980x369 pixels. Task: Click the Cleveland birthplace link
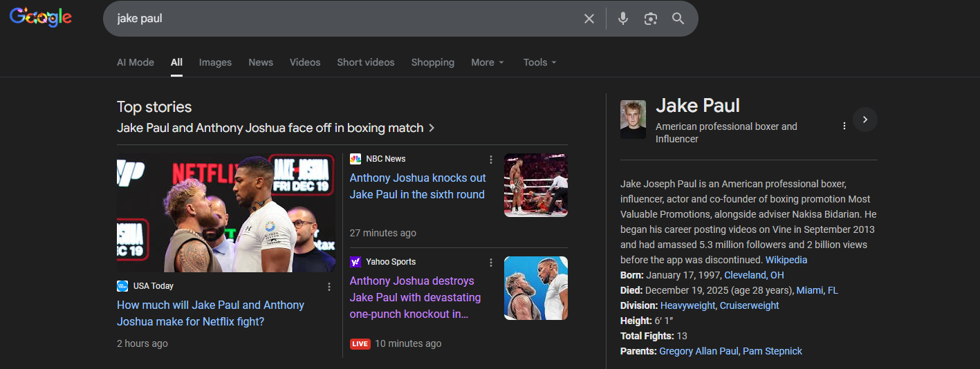746,275
